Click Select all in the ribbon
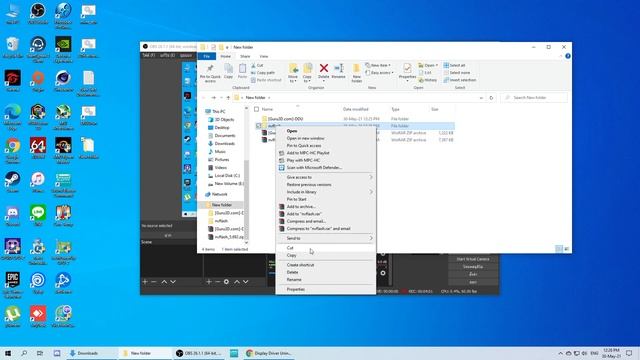 pyautogui.click(x=454, y=65)
